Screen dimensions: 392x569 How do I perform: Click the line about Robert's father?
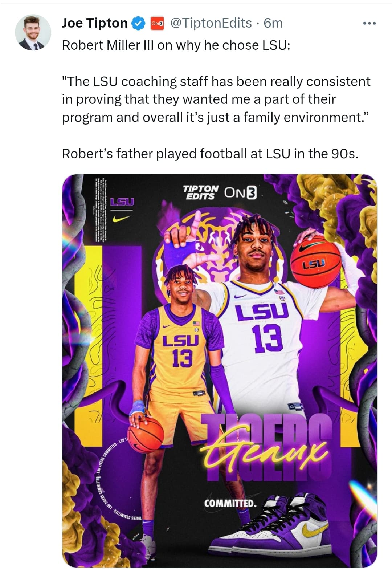click(x=210, y=154)
